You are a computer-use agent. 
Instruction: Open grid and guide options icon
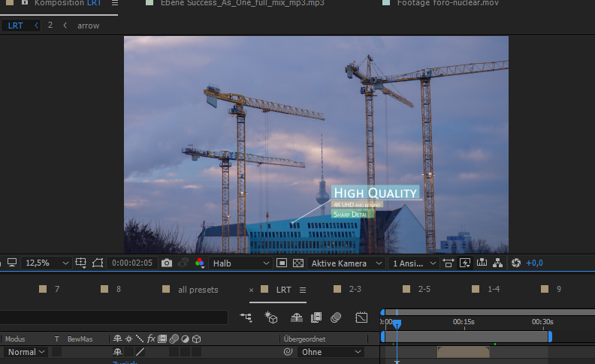click(81, 263)
